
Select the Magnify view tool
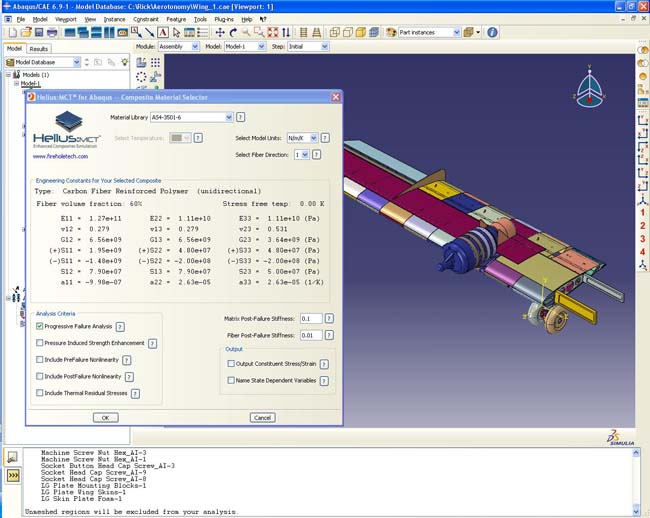tap(246, 32)
